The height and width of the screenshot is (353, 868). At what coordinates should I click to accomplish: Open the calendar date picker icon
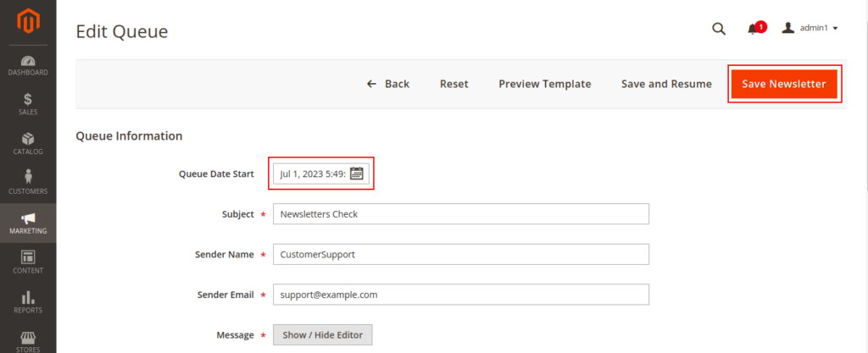point(357,174)
